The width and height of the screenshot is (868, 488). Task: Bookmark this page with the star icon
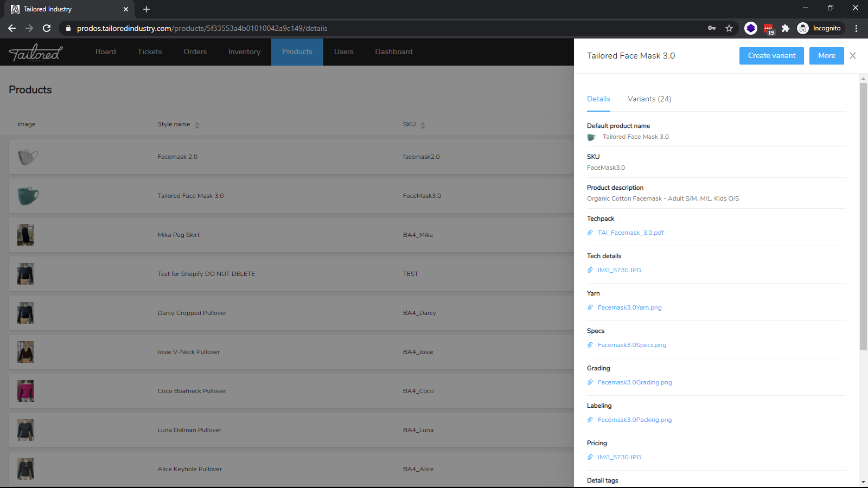pos(729,28)
